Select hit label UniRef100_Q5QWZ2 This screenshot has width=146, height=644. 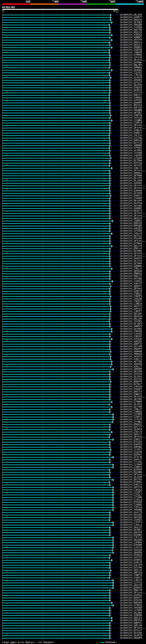(x=131, y=48)
